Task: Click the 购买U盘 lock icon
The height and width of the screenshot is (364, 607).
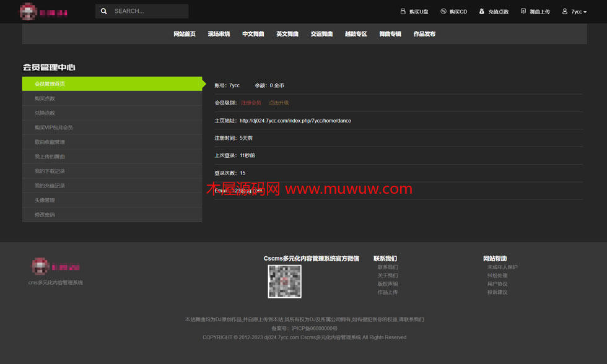Action: point(403,11)
